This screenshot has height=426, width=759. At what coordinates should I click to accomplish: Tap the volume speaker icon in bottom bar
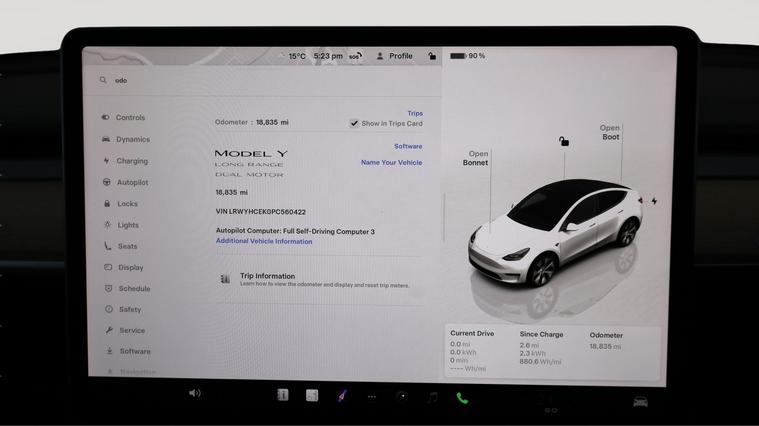point(194,393)
